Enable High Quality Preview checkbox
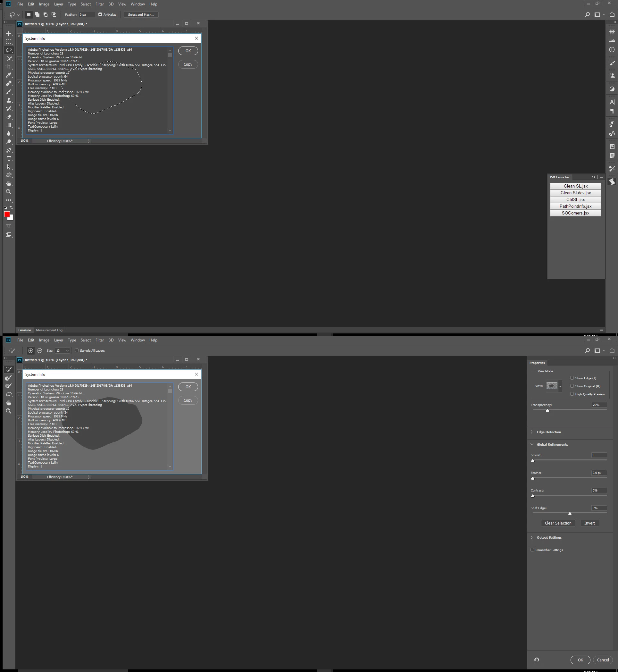This screenshot has height=672, width=618. pos(572,394)
